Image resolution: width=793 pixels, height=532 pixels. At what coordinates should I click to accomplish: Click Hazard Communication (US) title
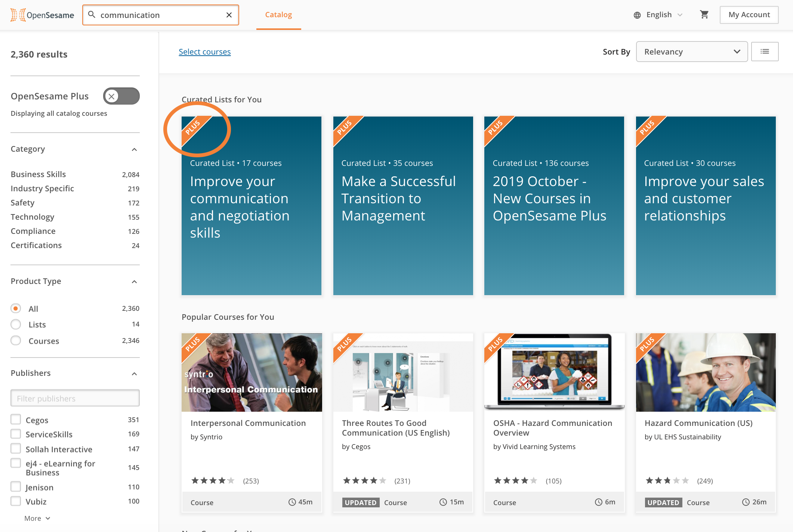pos(698,423)
